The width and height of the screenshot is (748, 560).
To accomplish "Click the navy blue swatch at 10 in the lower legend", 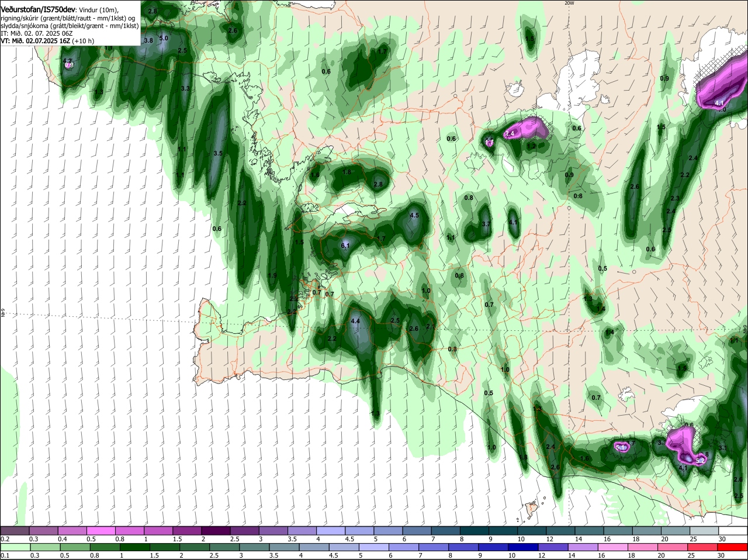I will coord(523,547).
